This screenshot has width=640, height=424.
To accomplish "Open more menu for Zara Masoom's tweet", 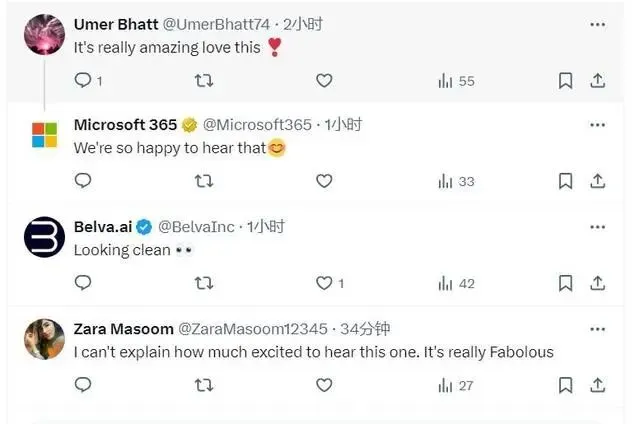I will [597, 328].
